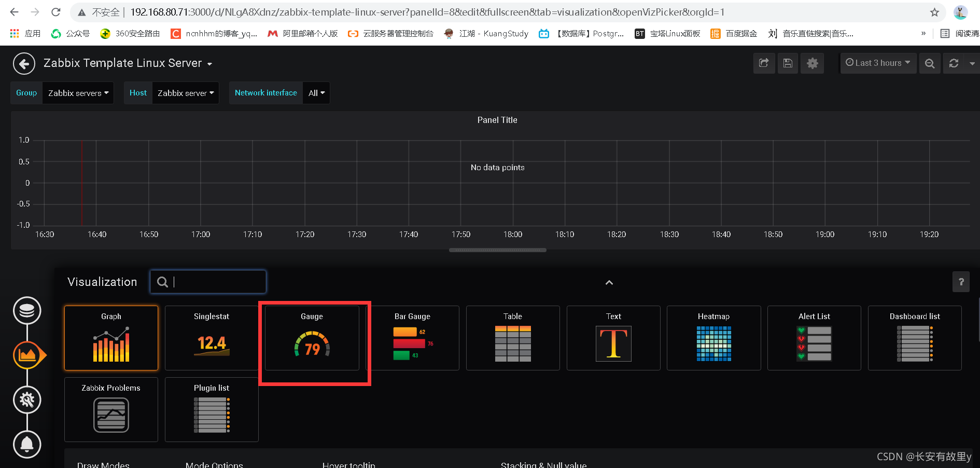Open the Queries data source tab icon

tap(27, 311)
